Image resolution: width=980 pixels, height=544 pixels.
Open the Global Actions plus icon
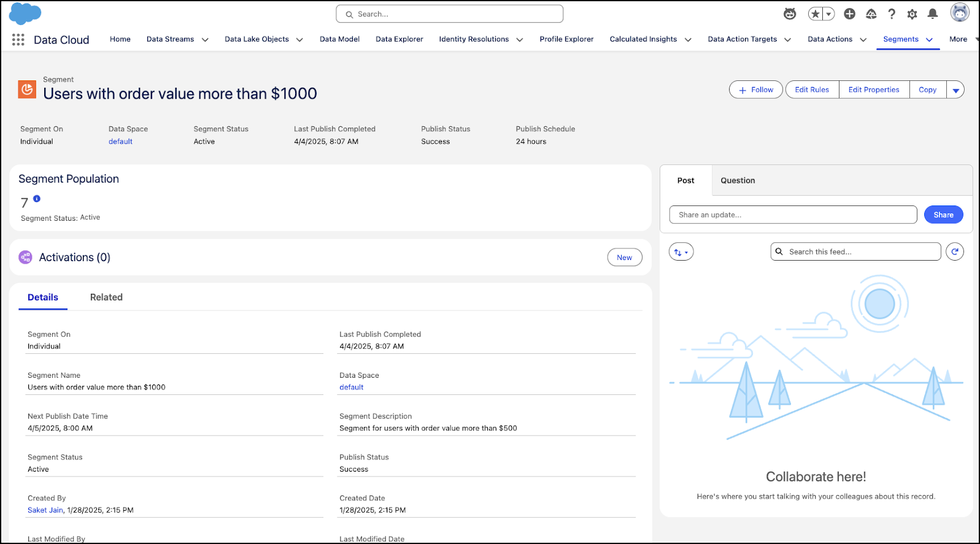pyautogui.click(x=850, y=14)
